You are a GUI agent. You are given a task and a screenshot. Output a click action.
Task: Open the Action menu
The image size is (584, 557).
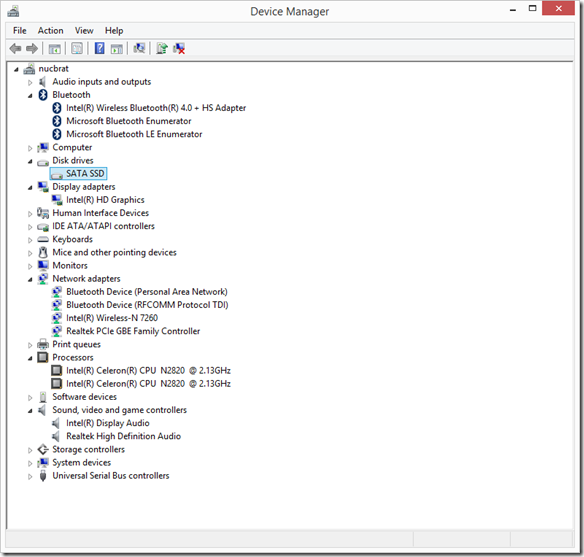point(50,31)
